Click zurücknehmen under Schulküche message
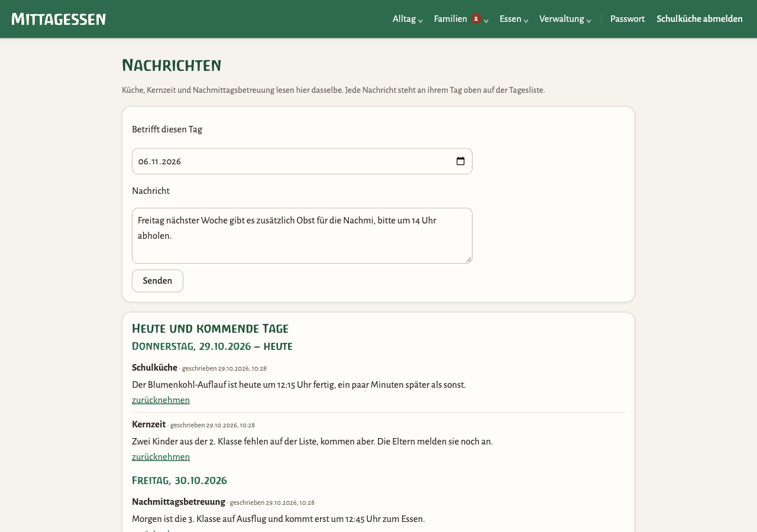 tap(161, 400)
